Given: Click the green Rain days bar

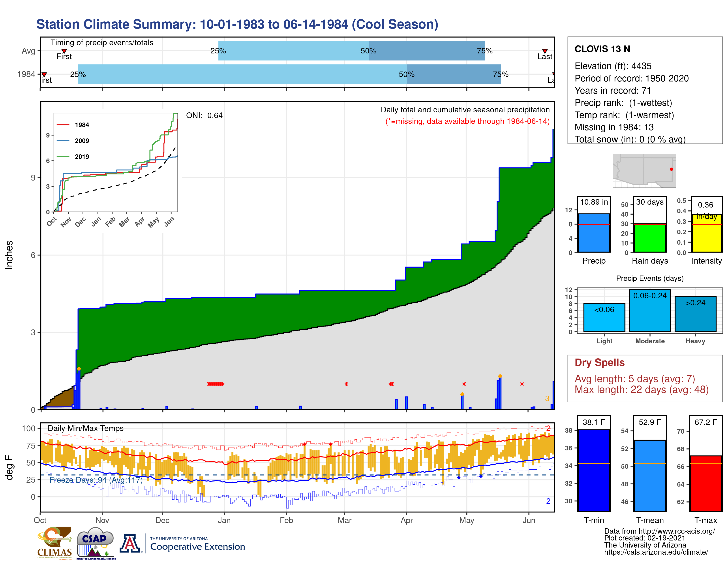Looking at the screenshot, I should pos(650,238).
